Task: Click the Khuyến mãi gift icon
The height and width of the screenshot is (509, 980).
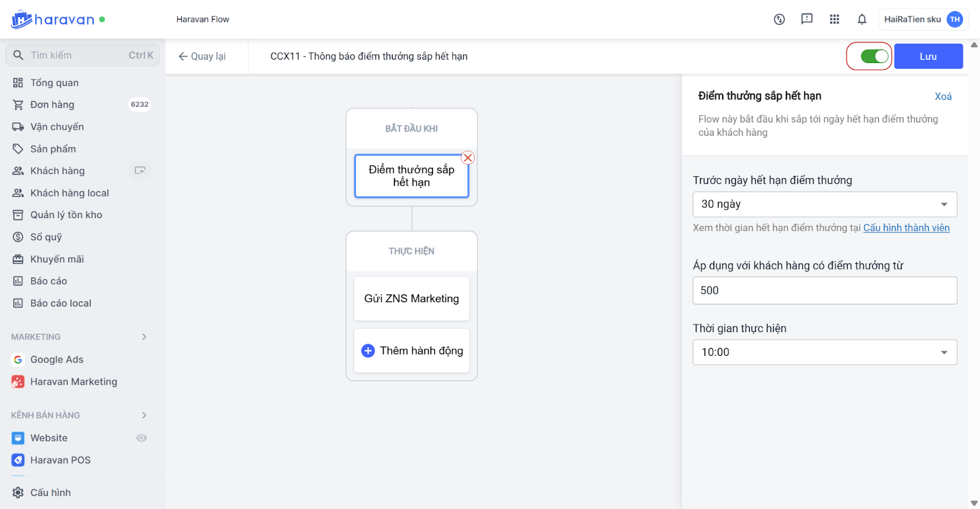Action: point(18,259)
